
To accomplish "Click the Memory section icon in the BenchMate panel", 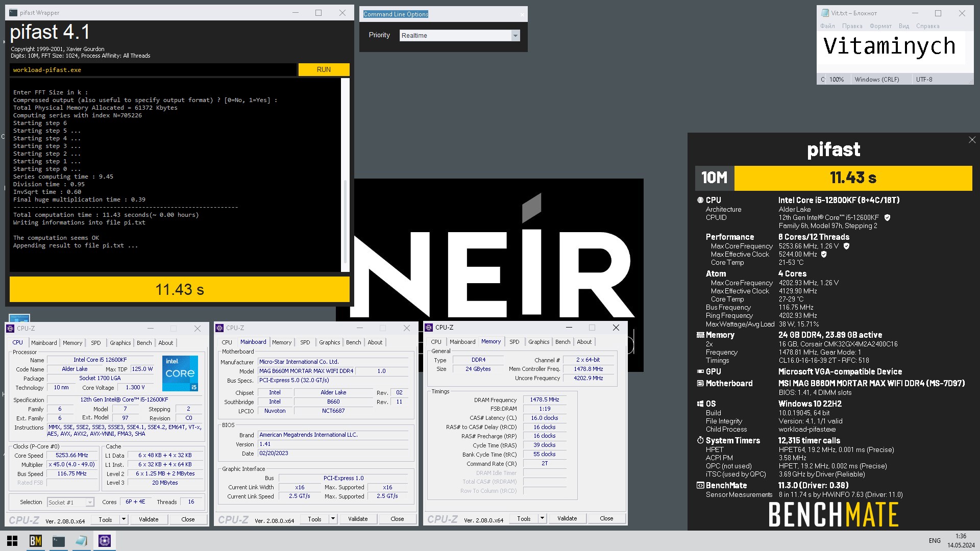I will (x=700, y=335).
